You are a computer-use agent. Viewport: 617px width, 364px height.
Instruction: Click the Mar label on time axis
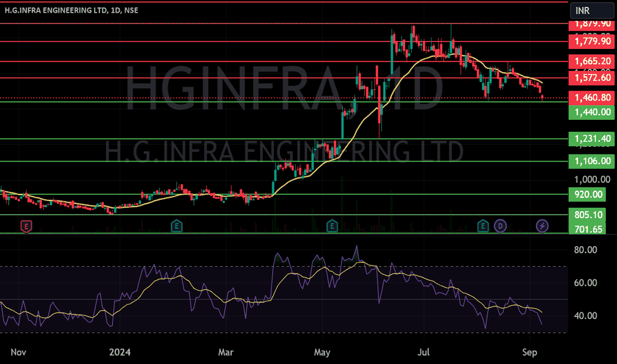226,352
